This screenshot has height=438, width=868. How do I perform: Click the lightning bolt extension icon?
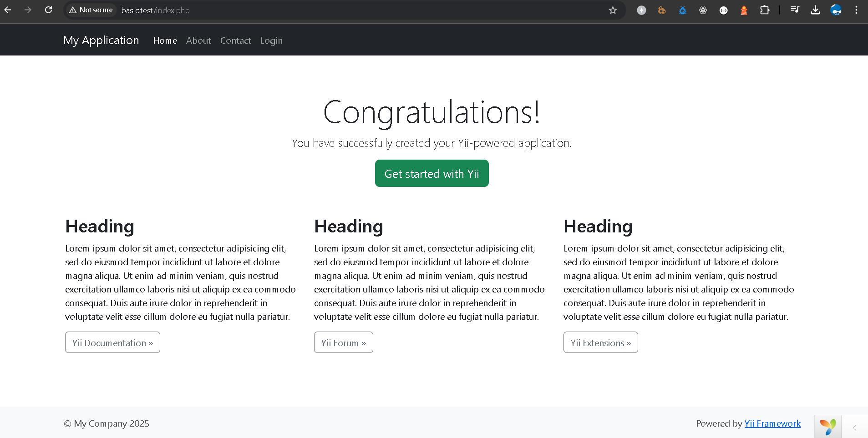coord(641,10)
